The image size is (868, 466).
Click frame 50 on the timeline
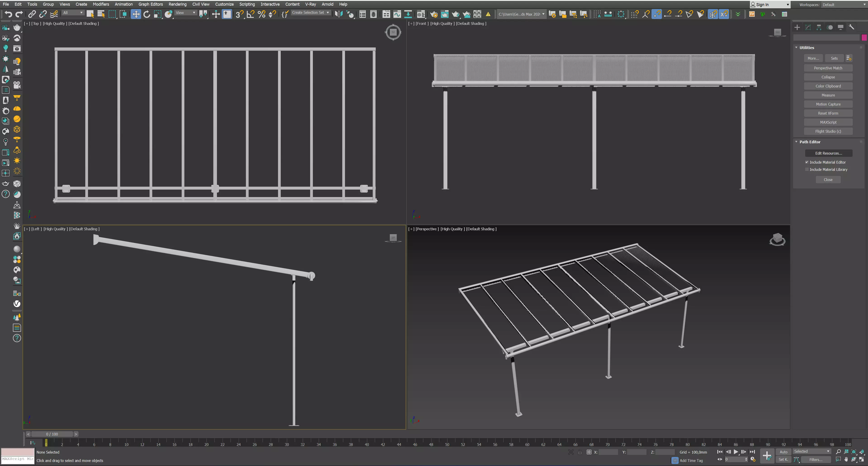(x=447, y=444)
